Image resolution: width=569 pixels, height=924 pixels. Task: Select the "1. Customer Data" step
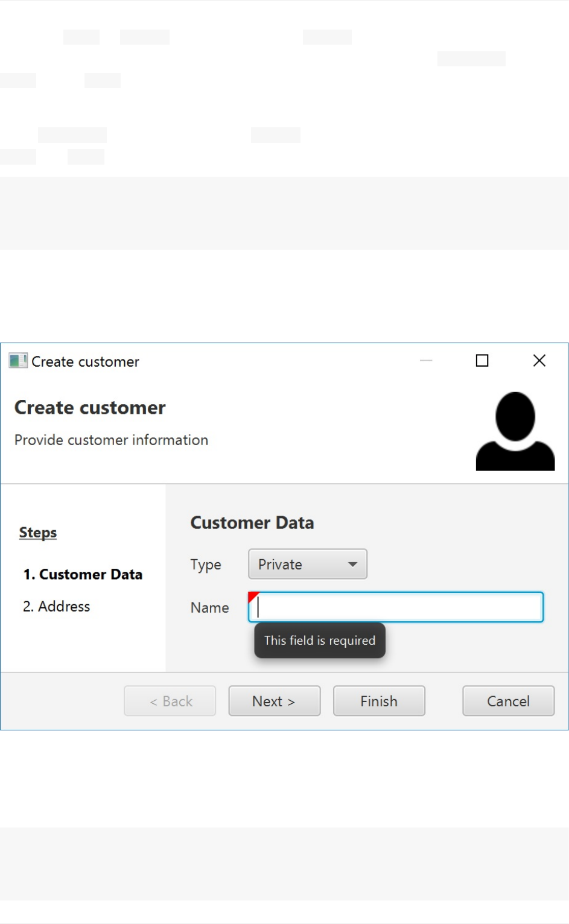[83, 575]
